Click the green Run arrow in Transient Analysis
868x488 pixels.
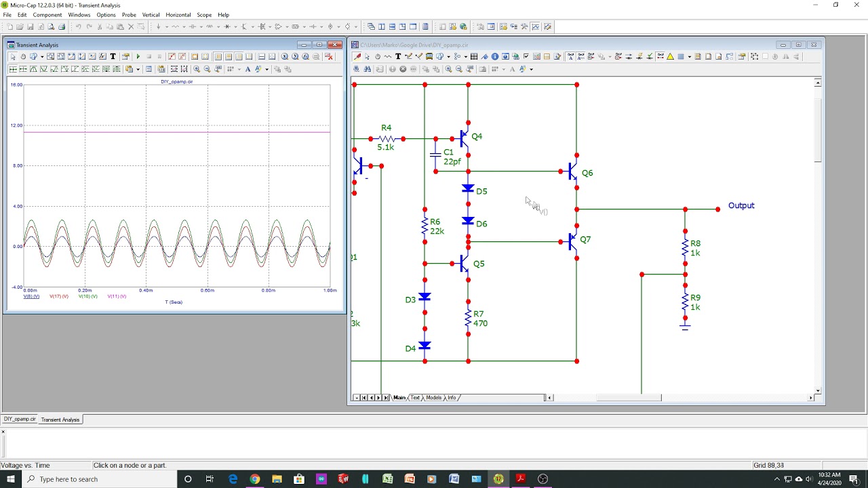tap(138, 56)
